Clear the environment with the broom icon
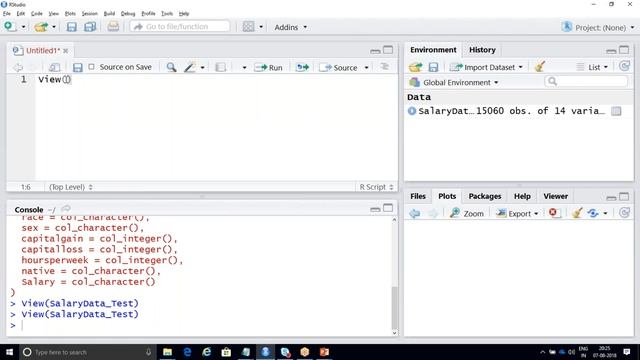 [x=540, y=67]
